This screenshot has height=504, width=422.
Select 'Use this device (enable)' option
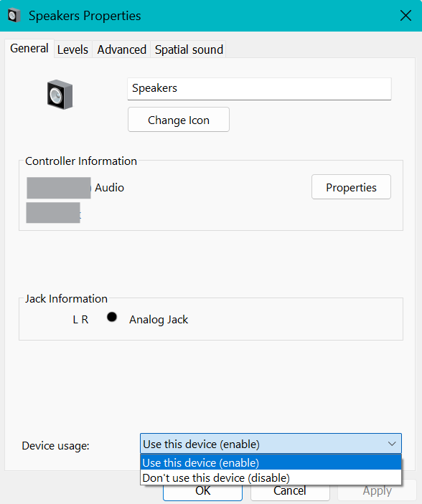pos(271,462)
